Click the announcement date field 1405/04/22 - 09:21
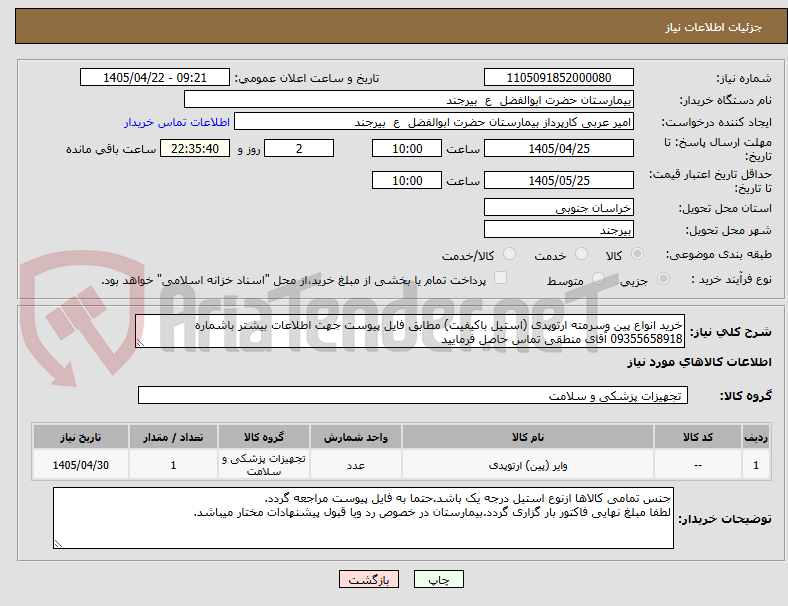 click(x=155, y=78)
